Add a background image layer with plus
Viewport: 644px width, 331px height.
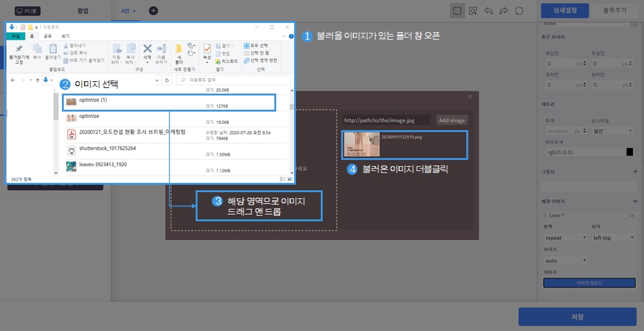point(635,201)
